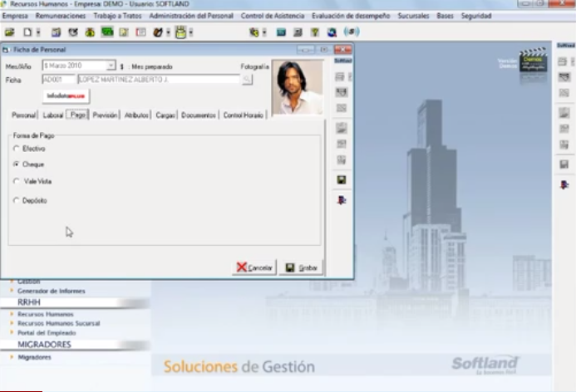The width and height of the screenshot is (576, 392).
Task: Click the keys toolbar icon
Action: [x=254, y=32]
